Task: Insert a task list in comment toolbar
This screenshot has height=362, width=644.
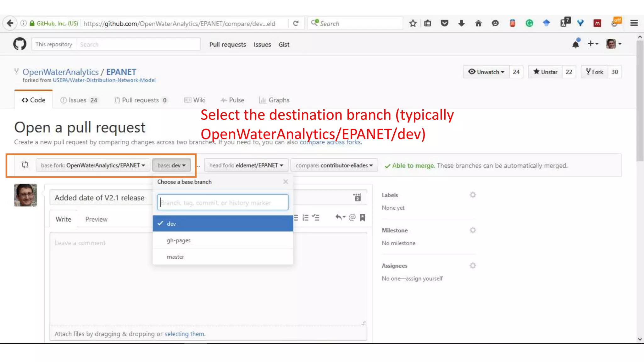Action: (315, 217)
